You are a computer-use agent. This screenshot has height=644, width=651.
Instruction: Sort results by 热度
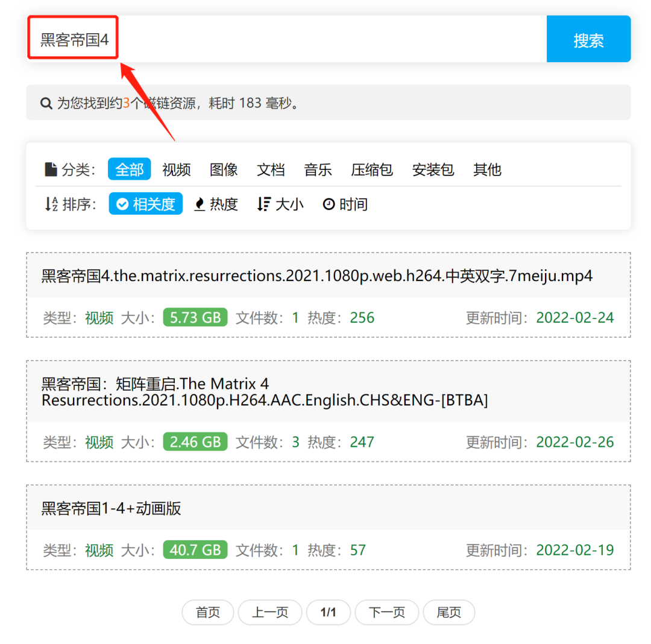[x=216, y=204]
